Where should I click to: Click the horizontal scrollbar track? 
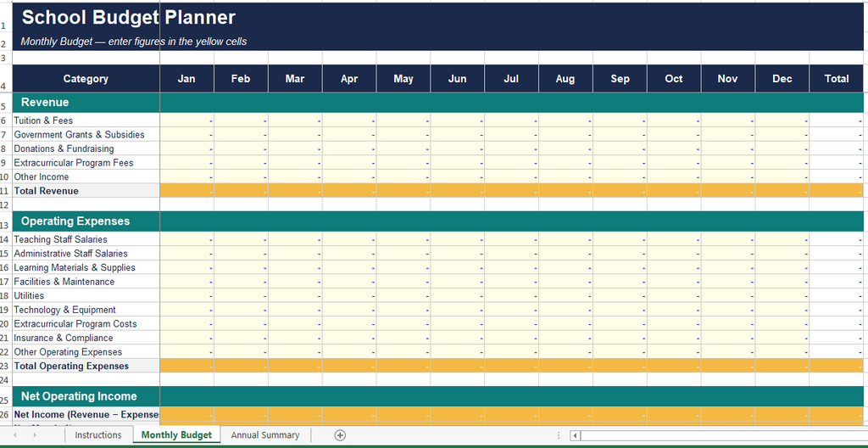coord(724,436)
